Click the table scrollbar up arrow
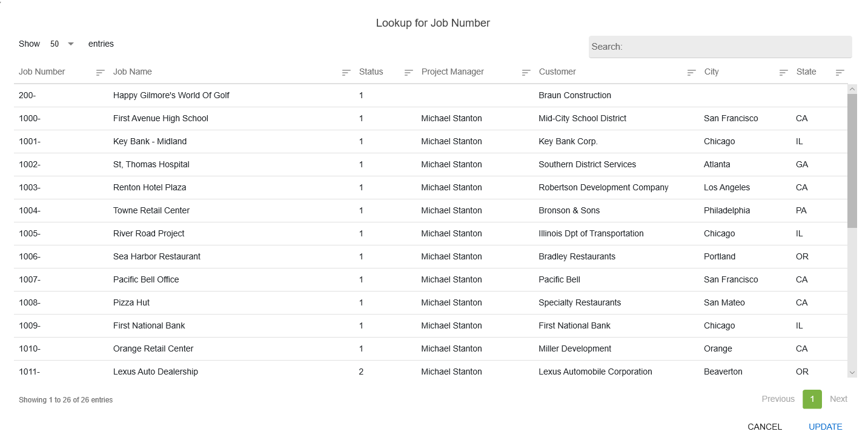 coord(852,89)
